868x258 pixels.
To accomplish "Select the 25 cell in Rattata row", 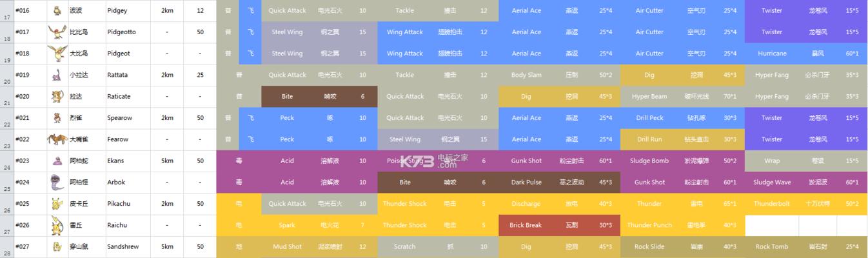I will coord(201,75).
